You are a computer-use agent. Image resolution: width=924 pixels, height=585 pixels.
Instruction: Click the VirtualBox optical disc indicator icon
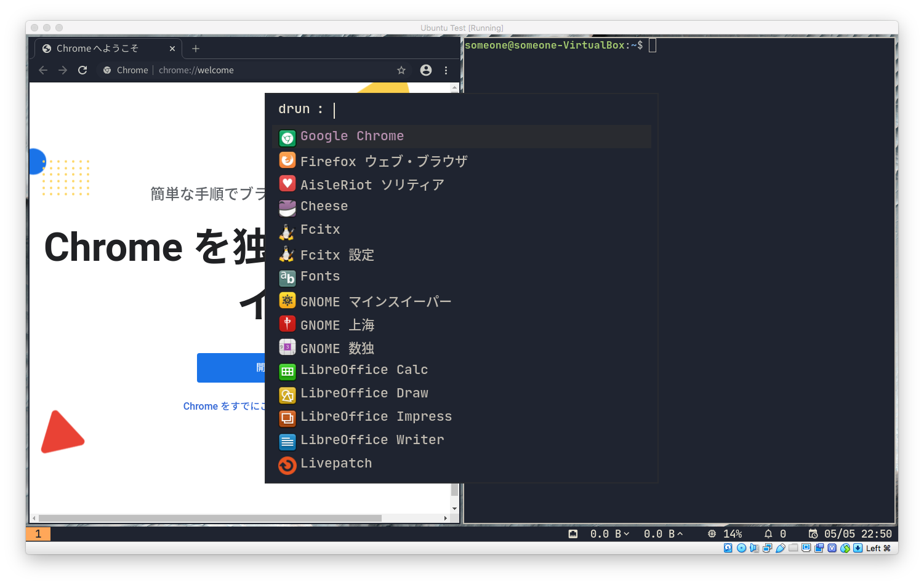pos(741,548)
